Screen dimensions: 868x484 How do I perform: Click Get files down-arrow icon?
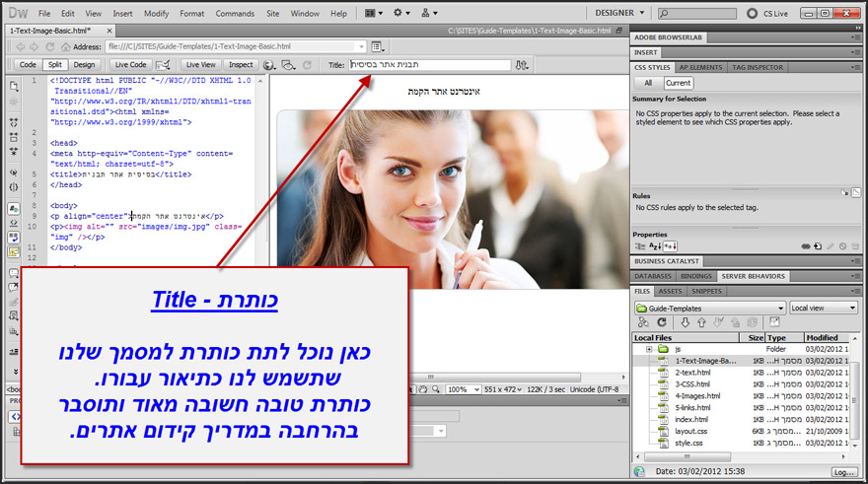coord(685,322)
